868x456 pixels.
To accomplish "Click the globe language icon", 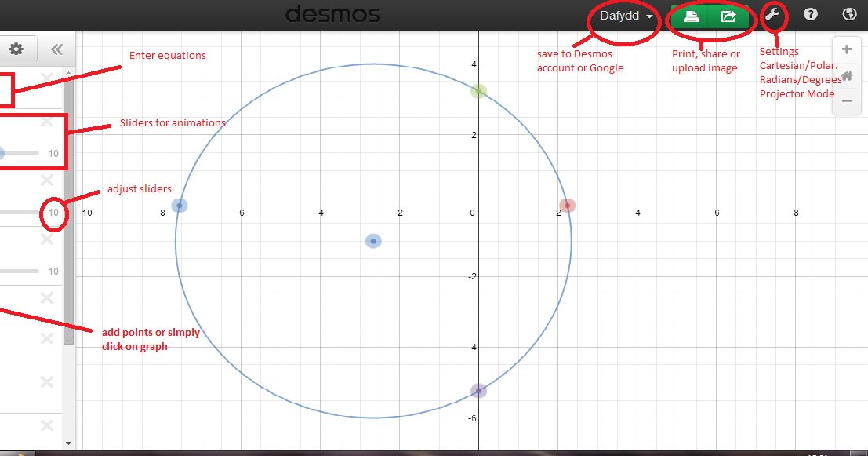I will tap(848, 15).
